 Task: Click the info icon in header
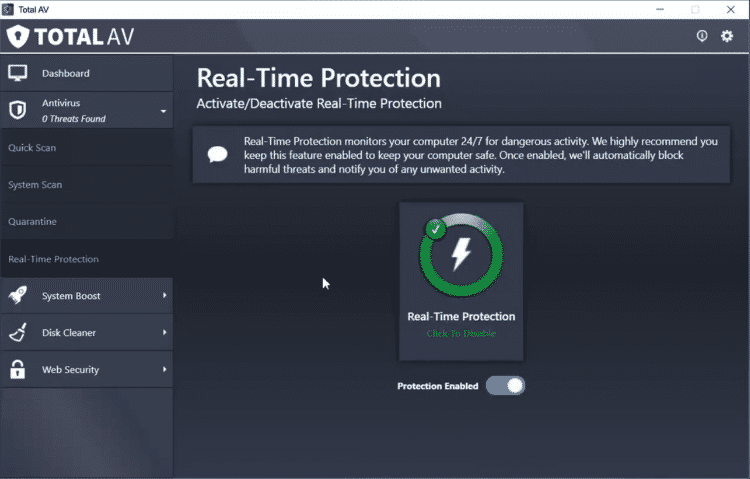tap(702, 36)
